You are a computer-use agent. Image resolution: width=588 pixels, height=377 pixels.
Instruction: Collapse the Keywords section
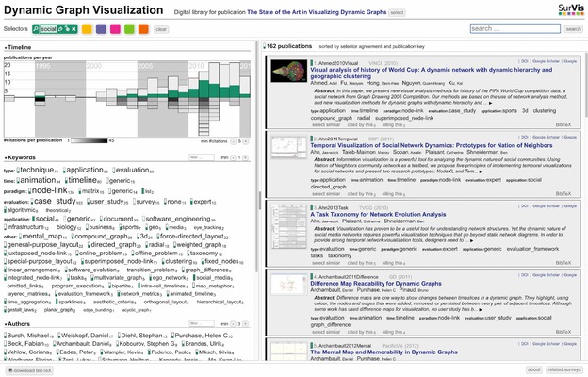20,157
